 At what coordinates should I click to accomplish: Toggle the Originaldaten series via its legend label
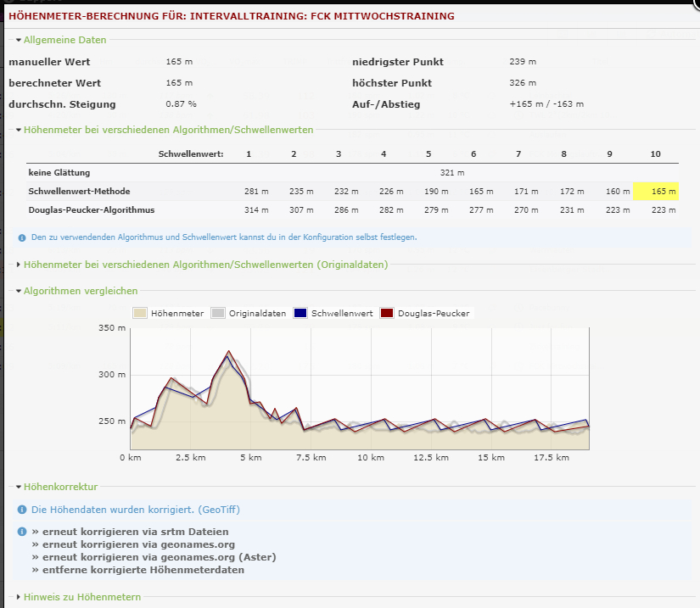258,313
